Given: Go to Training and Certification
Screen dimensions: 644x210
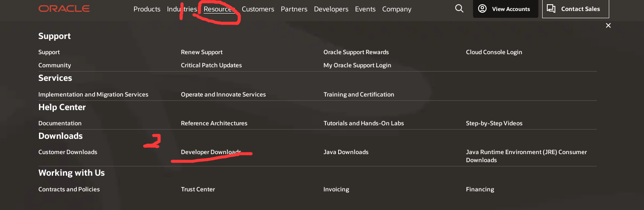Looking at the screenshot, I should point(359,94).
